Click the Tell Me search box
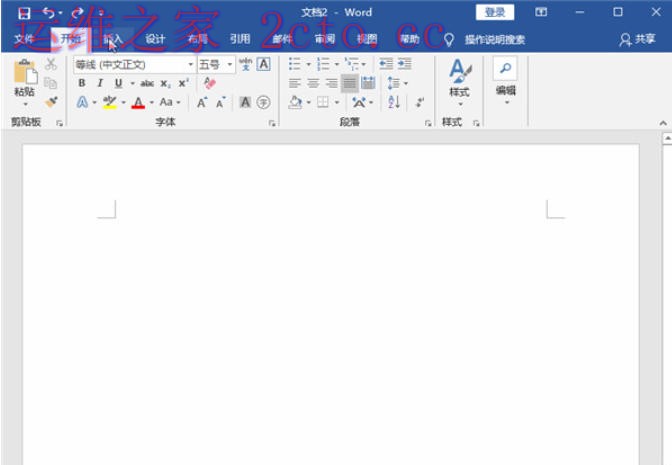This screenshot has width=672, height=465. point(495,40)
